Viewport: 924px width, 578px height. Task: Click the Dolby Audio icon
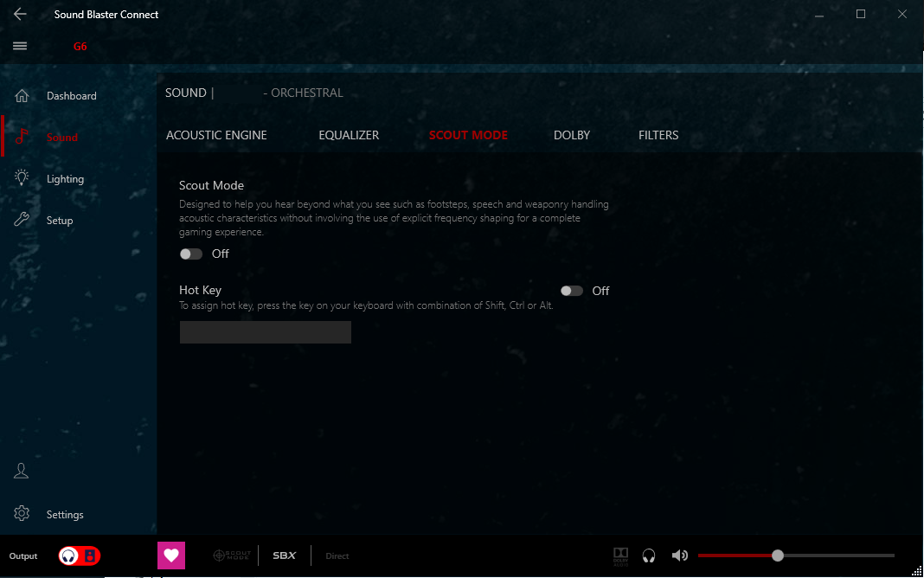[x=620, y=556]
